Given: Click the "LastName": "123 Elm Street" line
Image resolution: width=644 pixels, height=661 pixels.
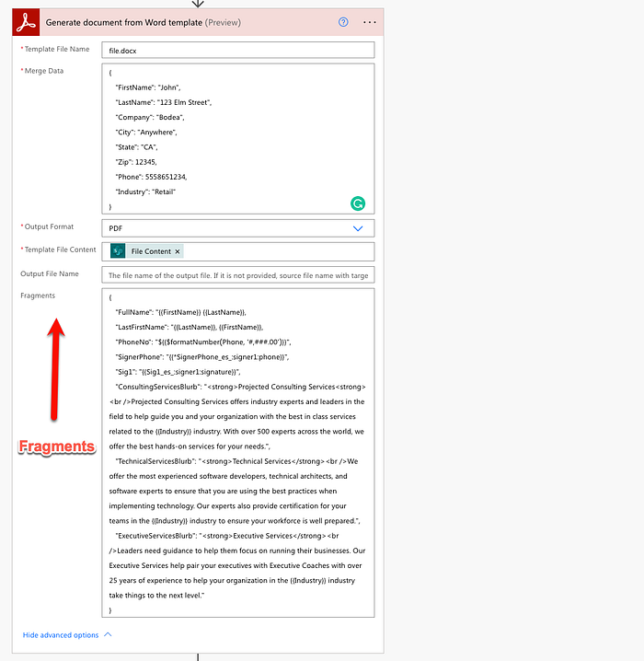Looking at the screenshot, I should pyautogui.click(x=164, y=102).
